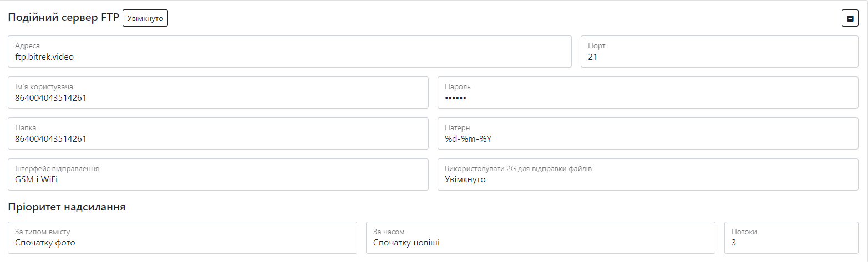The height and width of the screenshot is (262, 868).
Task: Collapse the FTP event server section
Action: coord(850,18)
